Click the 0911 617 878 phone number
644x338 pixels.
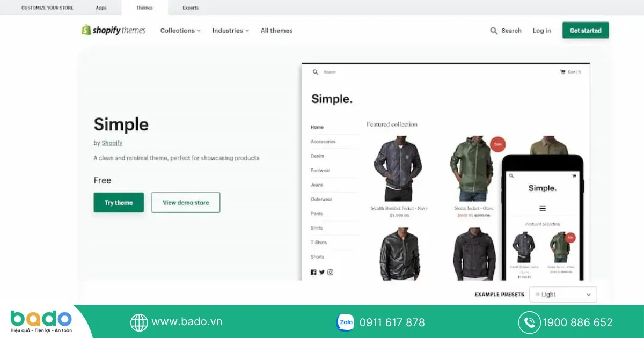(x=392, y=322)
